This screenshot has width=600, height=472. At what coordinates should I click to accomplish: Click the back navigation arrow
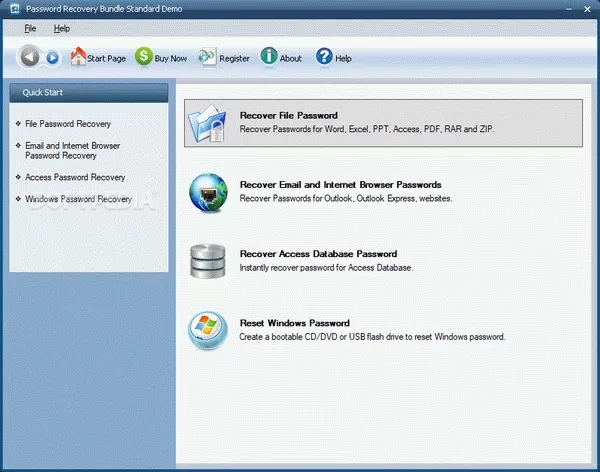point(29,57)
